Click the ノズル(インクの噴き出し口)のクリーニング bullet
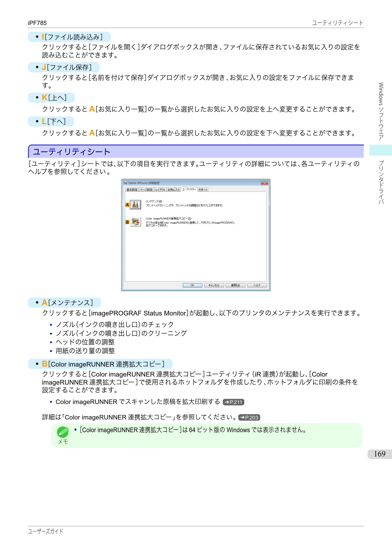 pyautogui.click(x=121, y=333)
